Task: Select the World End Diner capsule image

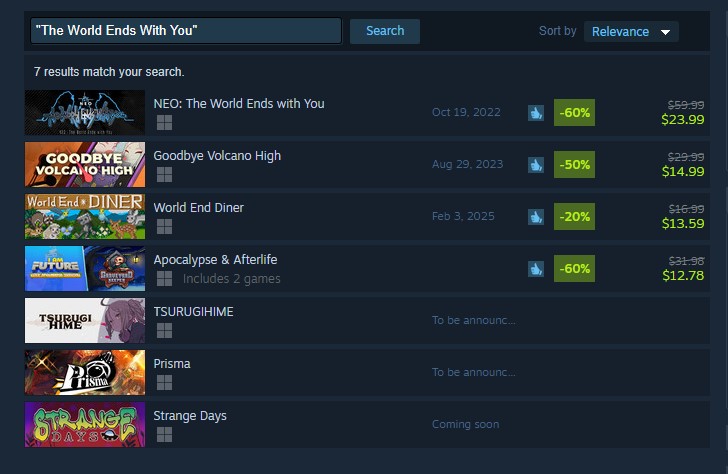Action: [x=85, y=217]
